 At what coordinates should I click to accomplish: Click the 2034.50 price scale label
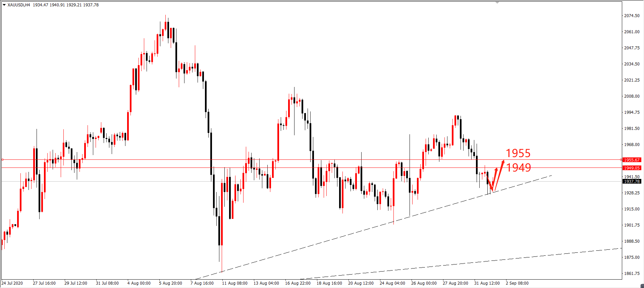tap(632, 64)
